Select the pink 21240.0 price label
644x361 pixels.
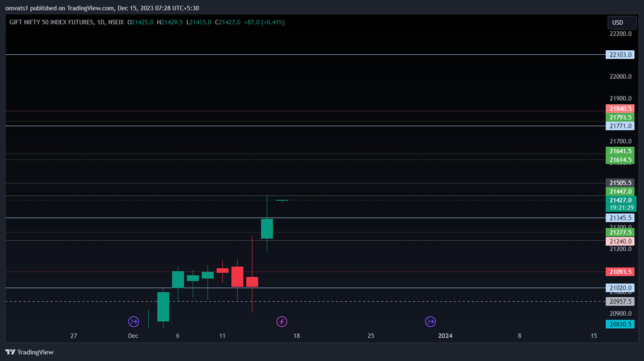[x=620, y=241]
